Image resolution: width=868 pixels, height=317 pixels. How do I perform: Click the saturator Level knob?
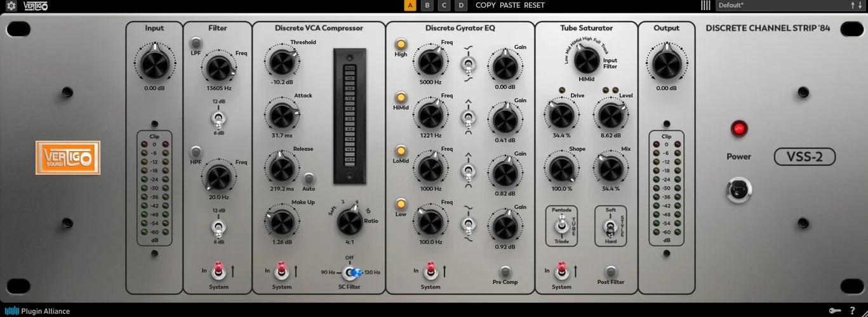point(610,115)
